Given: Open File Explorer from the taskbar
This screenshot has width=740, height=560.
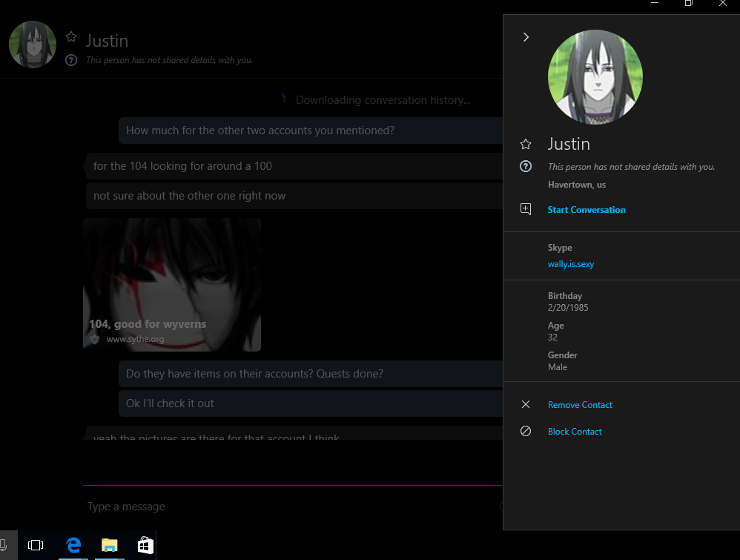Looking at the screenshot, I should click(x=110, y=545).
